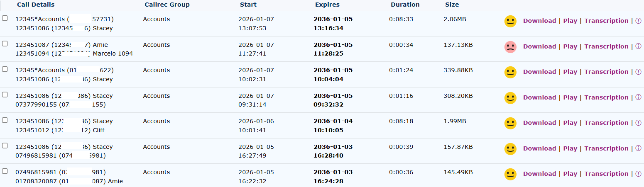Click the smiley icon on the 10:02:31 call
Viewport: 644px width, 187px height.
pos(510,72)
